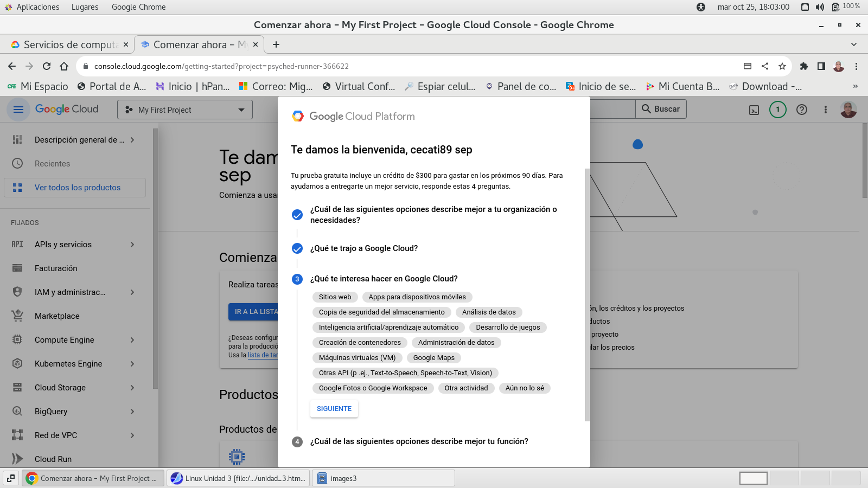Click the browser reload icon
The height and width of the screenshot is (488, 868).
[x=47, y=66]
